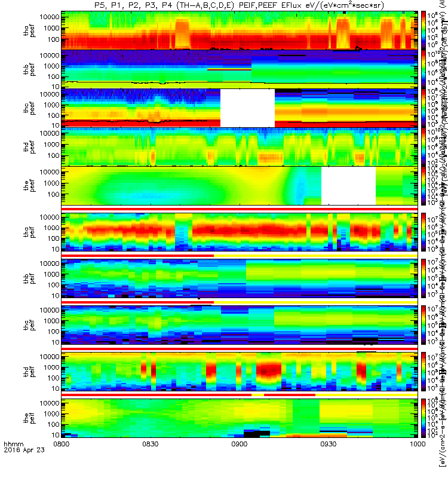Click the color bar beside thd peif panel

click(x=424, y=372)
